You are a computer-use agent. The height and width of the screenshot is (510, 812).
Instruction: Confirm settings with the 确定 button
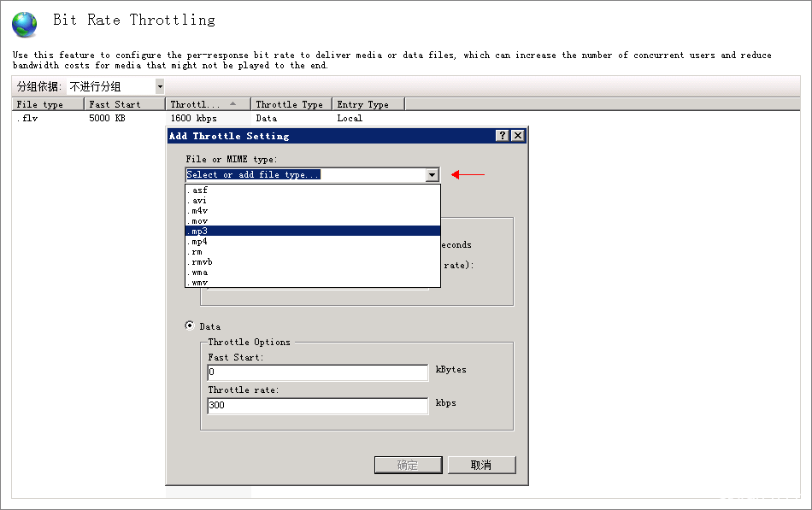click(408, 465)
